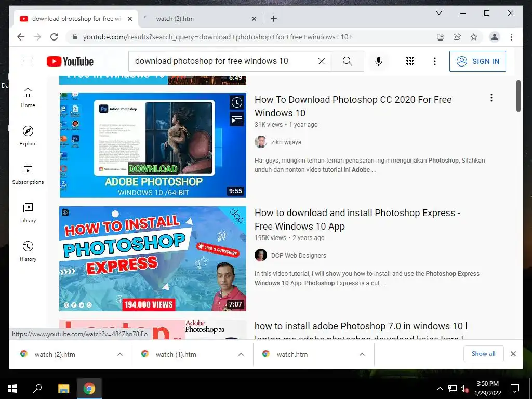Click the SIGN IN button
Screen dimensions: 532x399
click(477, 61)
